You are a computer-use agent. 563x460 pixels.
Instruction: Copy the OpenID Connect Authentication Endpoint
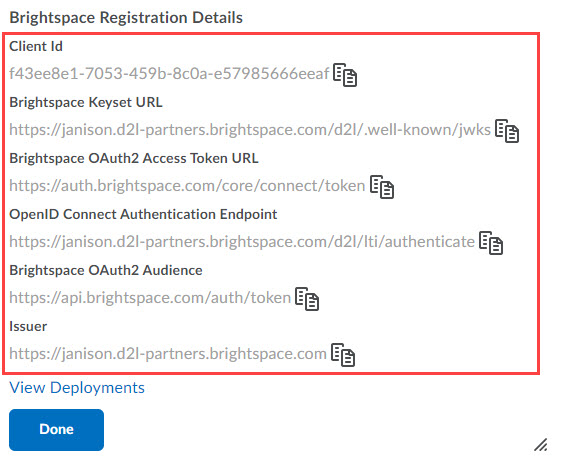[x=491, y=243]
